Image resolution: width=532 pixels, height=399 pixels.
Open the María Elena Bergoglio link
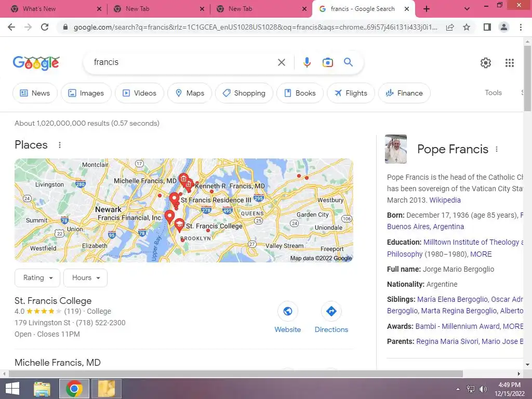[x=453, y=300]
